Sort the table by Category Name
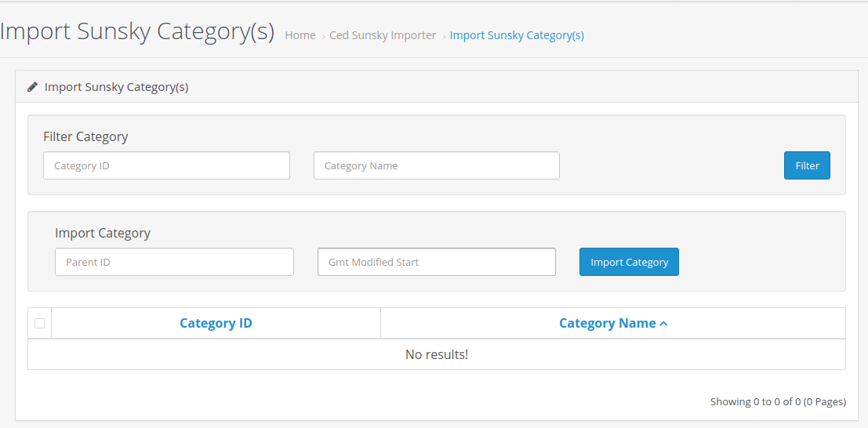868x428 pixels. coord(607,324)
